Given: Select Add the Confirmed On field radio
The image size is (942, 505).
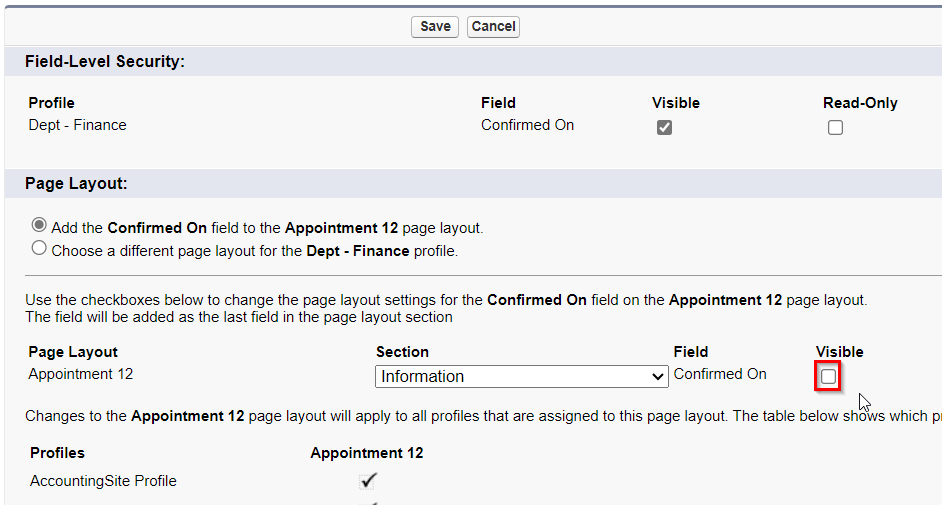Looking at the screenshot, I should coord(39,225).
